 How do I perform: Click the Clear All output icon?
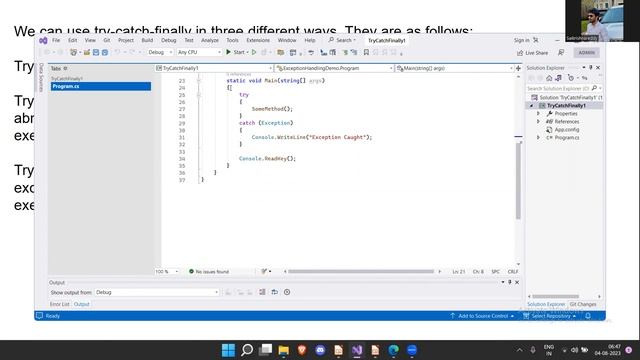(x=262, y=292)
